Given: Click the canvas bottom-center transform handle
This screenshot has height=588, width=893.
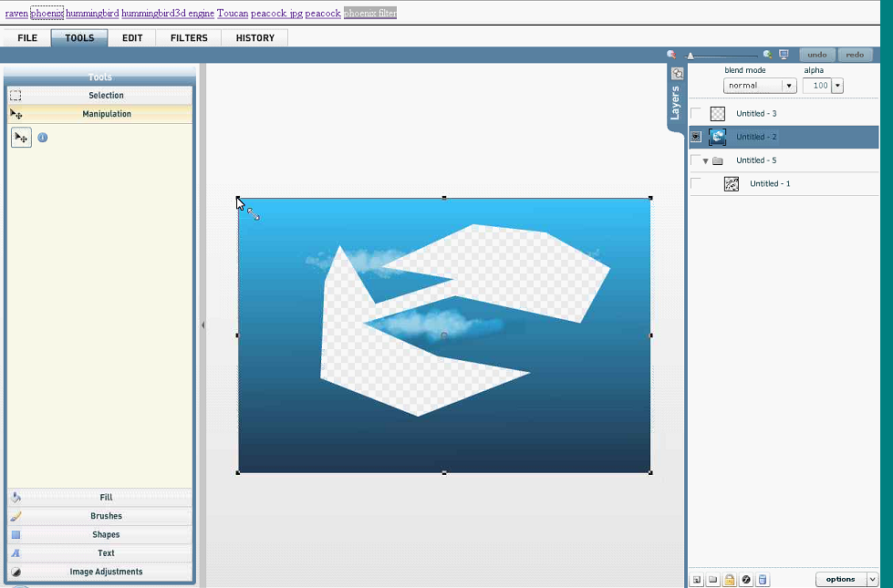Looking at the screenshot, I should 444,472.
